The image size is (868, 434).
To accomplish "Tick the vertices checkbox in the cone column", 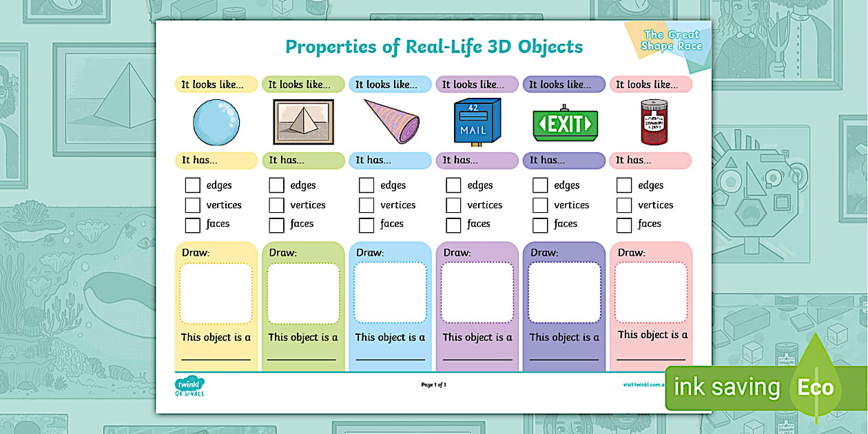I will pos(366,205).
